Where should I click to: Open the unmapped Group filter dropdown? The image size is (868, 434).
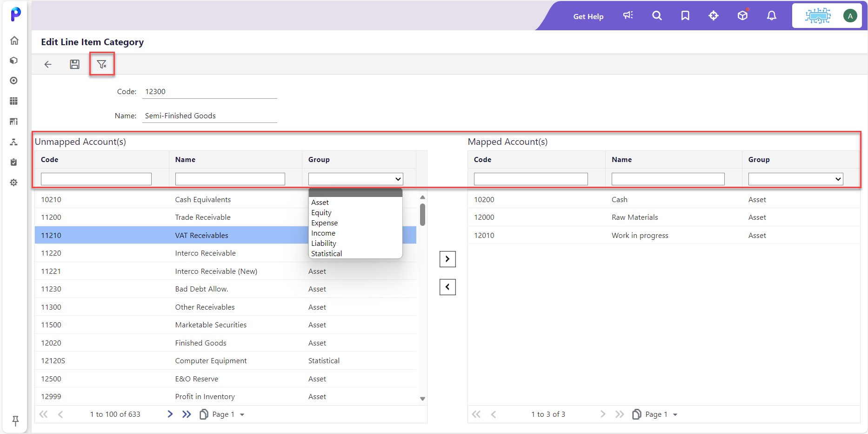click(x=356, y=179)
